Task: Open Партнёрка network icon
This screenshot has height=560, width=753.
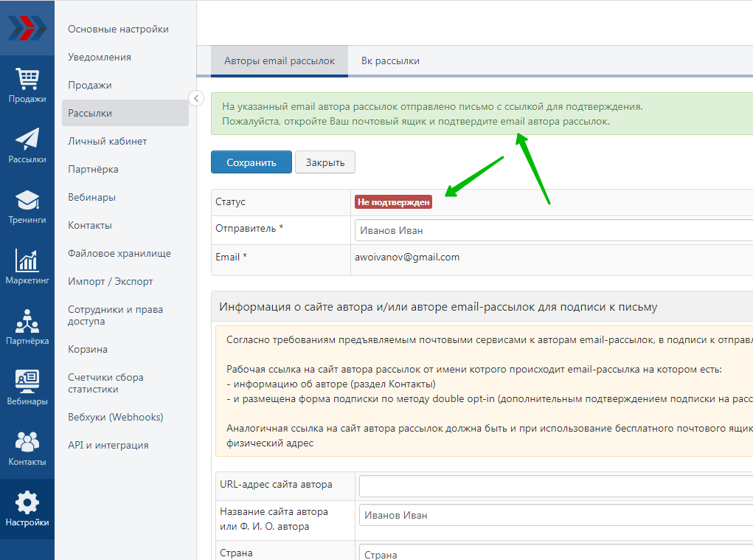Action: (x=27, y=321)
